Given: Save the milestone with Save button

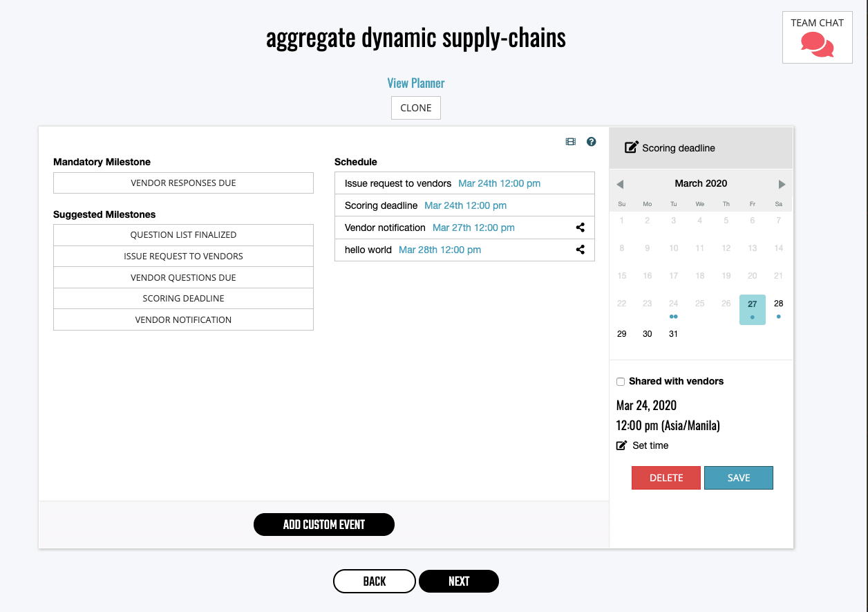Looking at the screenshot, I should 739,478.
